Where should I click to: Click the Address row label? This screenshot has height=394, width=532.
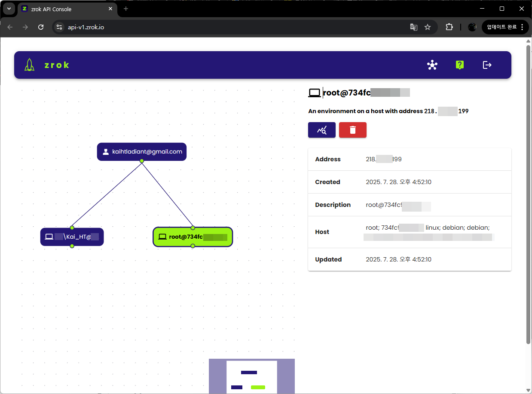point(328,159)
